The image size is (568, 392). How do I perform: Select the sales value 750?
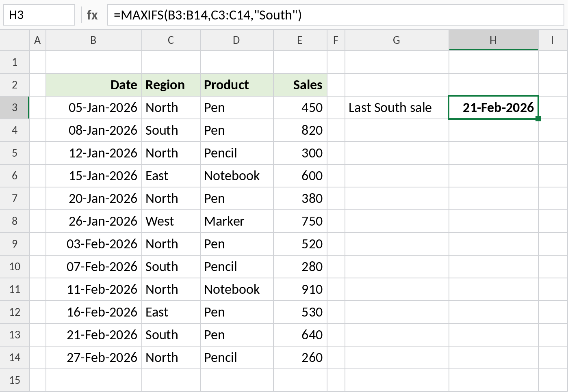click(300, 221)
